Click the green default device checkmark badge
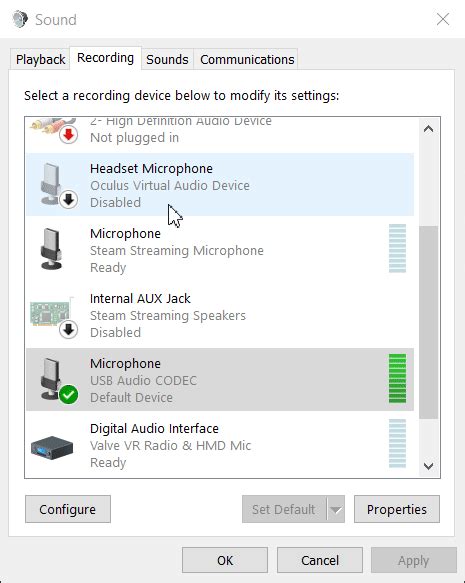465x583 pixels. click(68, 394)
